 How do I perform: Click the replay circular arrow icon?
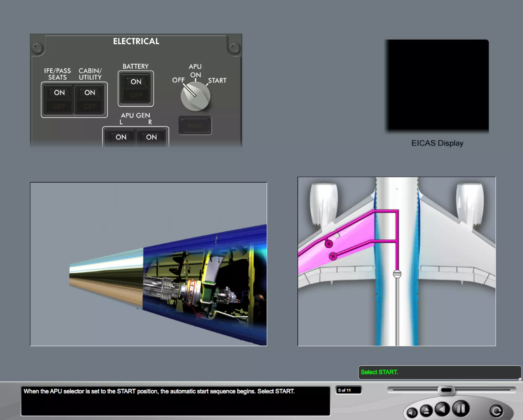click(x=496, y=411)
